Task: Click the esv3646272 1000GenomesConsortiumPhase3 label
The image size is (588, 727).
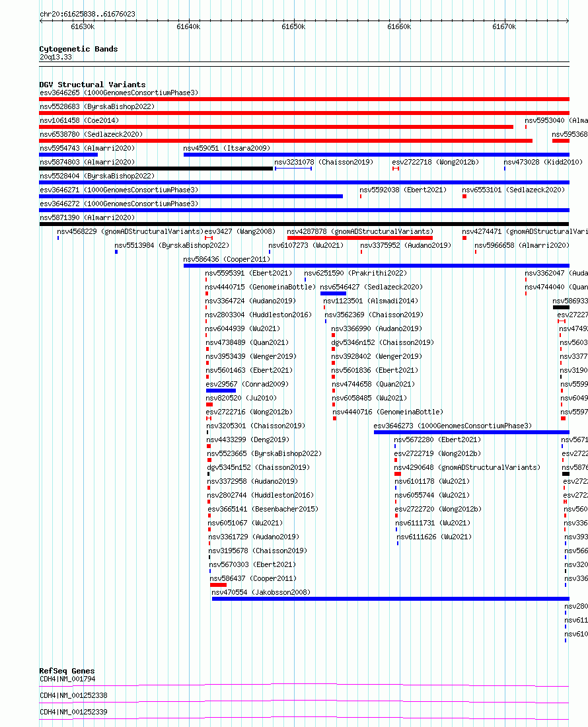Action: 119,204
